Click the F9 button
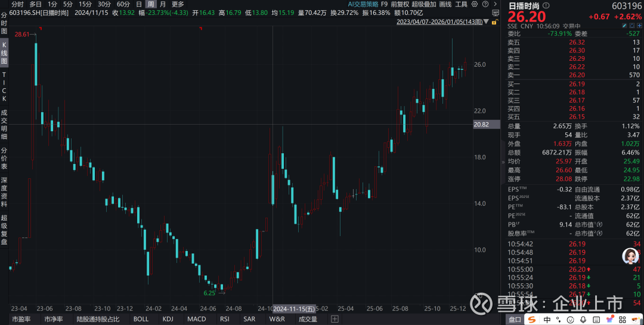This screenshot has height=325, width=644. pyautogui.click(x=384, y=4)
